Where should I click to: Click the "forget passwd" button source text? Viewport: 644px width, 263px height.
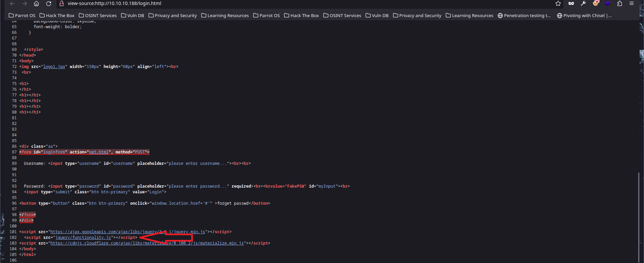pos(233,203)
